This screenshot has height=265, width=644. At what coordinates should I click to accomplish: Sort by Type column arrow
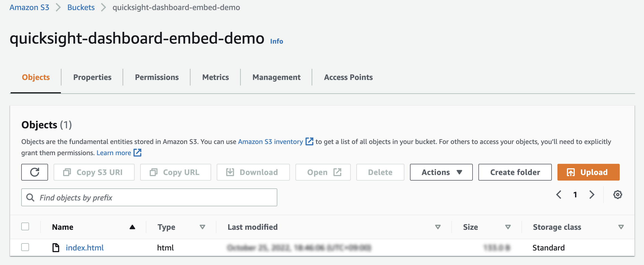tap(202, 227)
